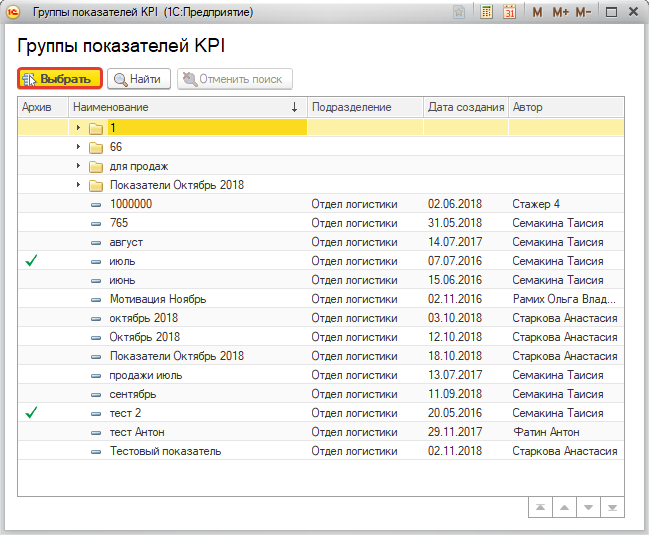Image resolution: width=649 pixels, height=535 pixels.
Task: Jump to last row with bottom arrow
Action: coord(612,507)
